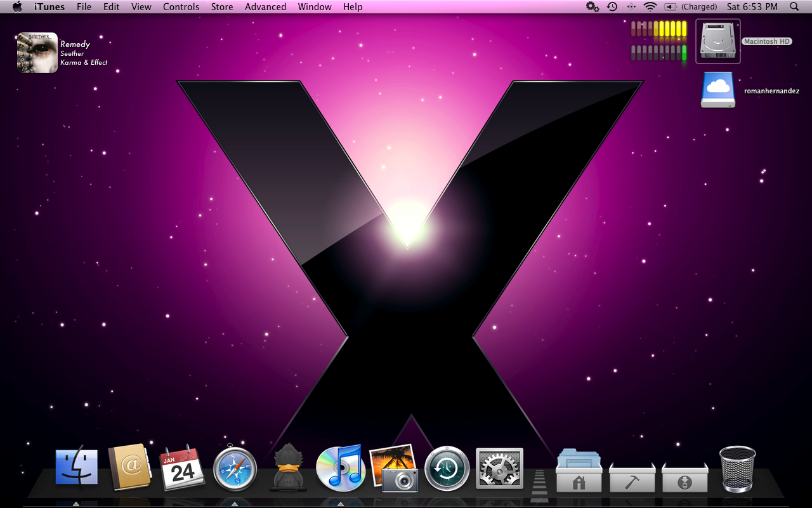Open the Adium duck icon
This screenshot has width=812, height=508.
[289, 468]
